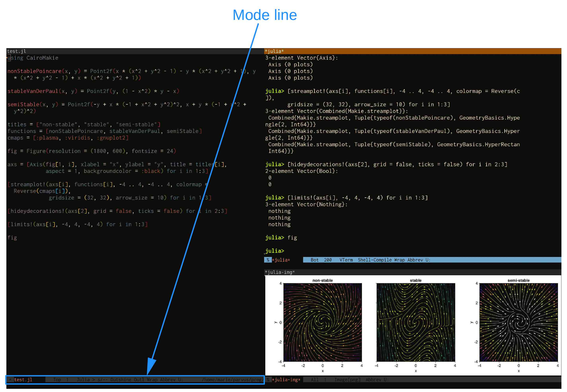Click the titles array assignment line
This screenshot has width=567, height=392.
(x=84, y=125)
